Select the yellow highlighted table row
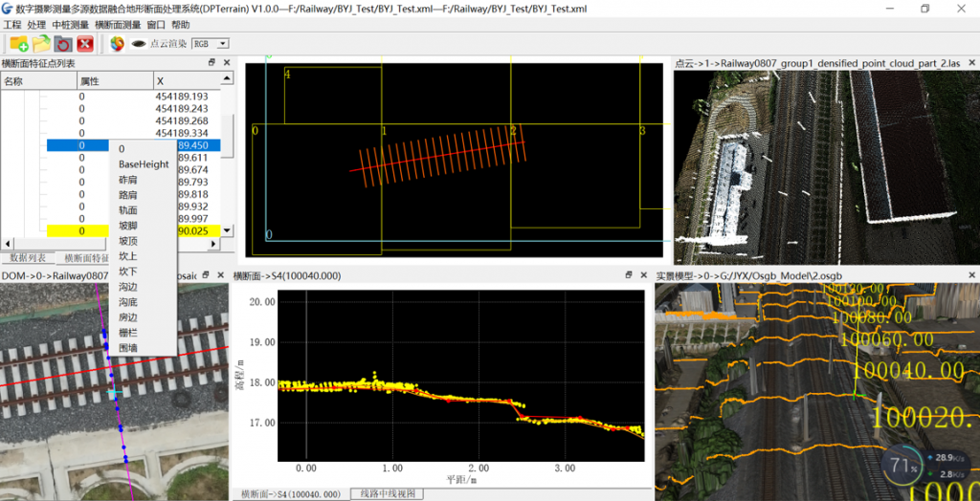Screen dimensions: 980x501 coord(81,231)
